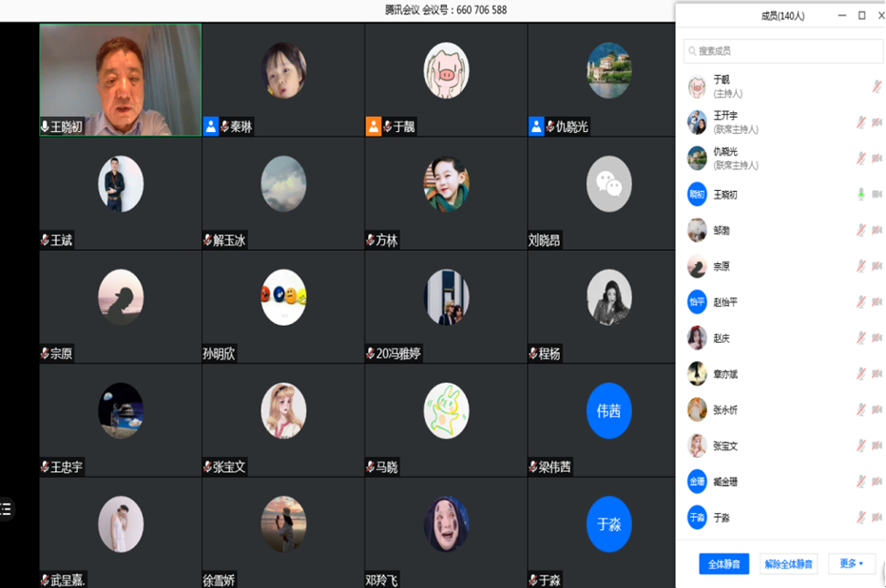The width and height of the screenshot is (886, 588).
Task: Select member 章亦斌 in the member list
Action: click(725, 374)
